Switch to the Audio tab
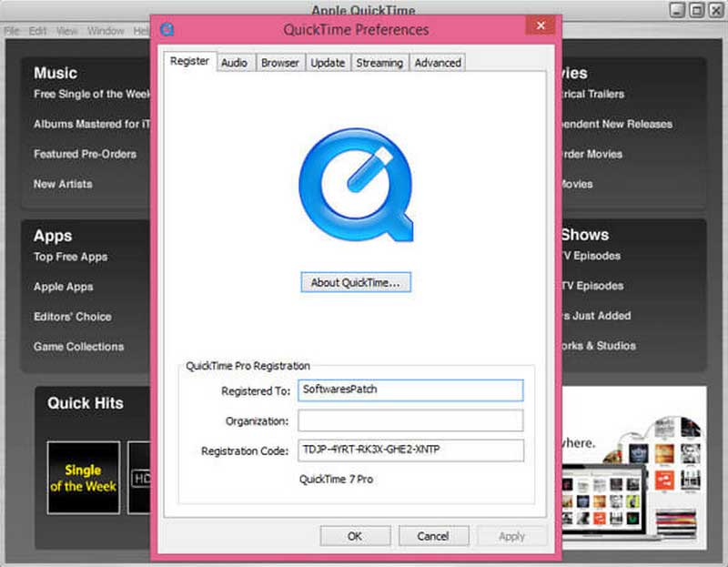This screenshot has height=567, width=728. (x=234, y=63)
